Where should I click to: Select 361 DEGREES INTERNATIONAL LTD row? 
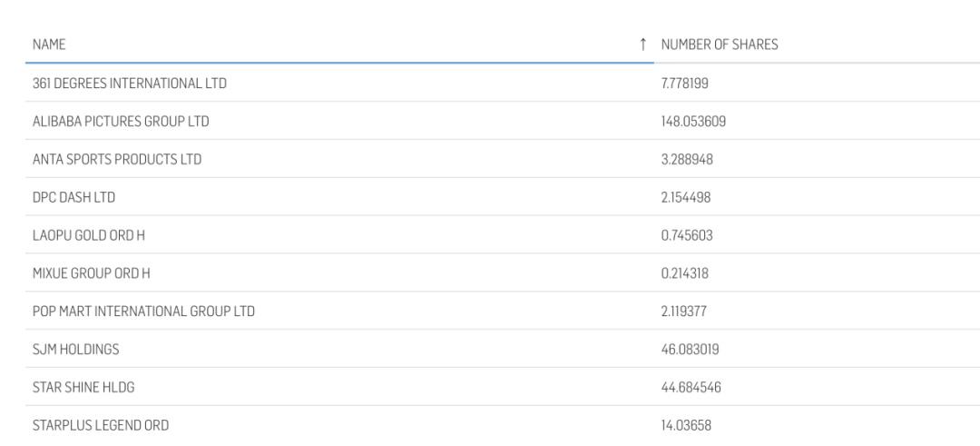pos(129,84)
